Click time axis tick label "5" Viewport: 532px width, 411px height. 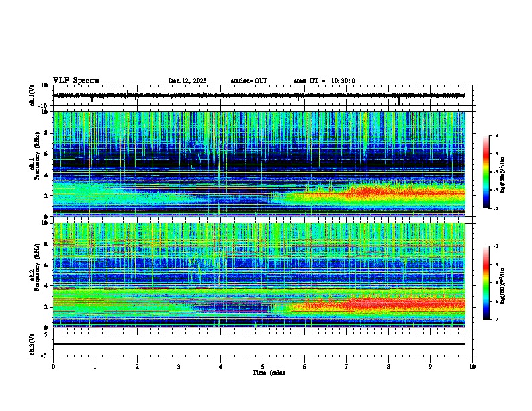[263, 367]
